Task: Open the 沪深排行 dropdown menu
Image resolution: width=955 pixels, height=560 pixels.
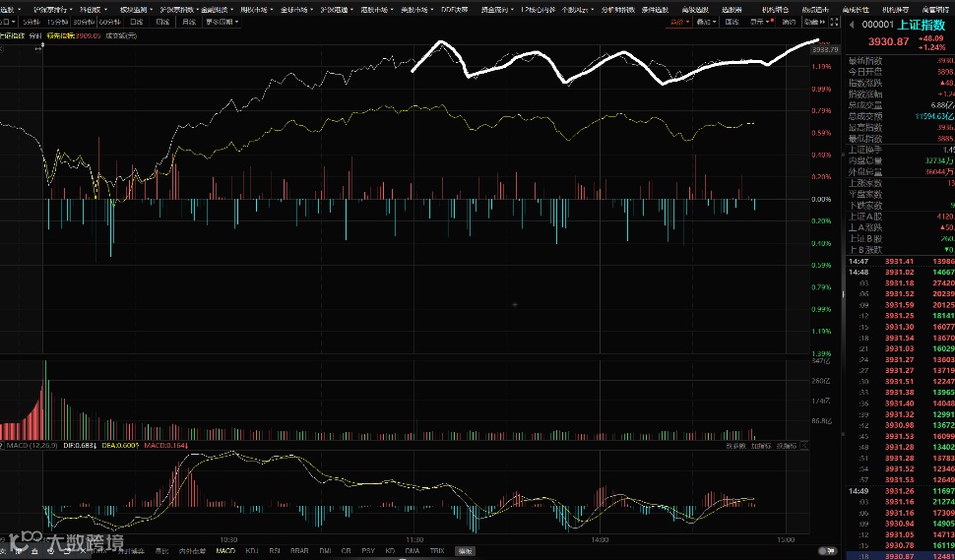Action: click(53, 10)
